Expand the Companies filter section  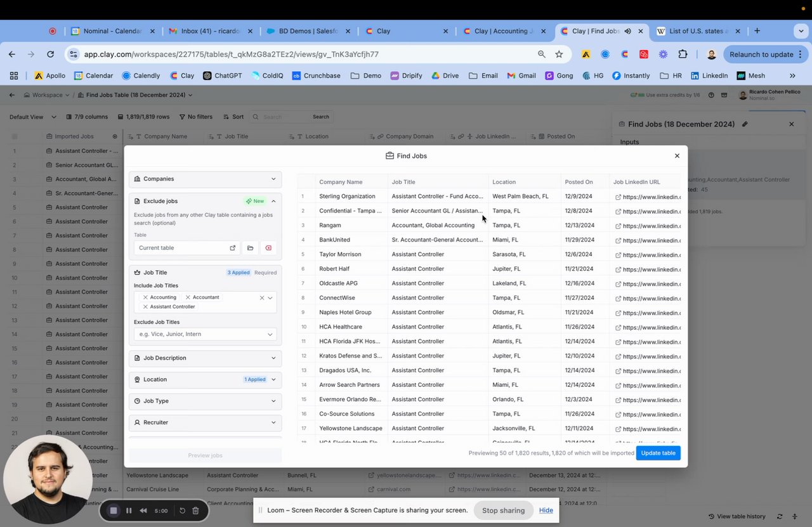pos(205,179)
